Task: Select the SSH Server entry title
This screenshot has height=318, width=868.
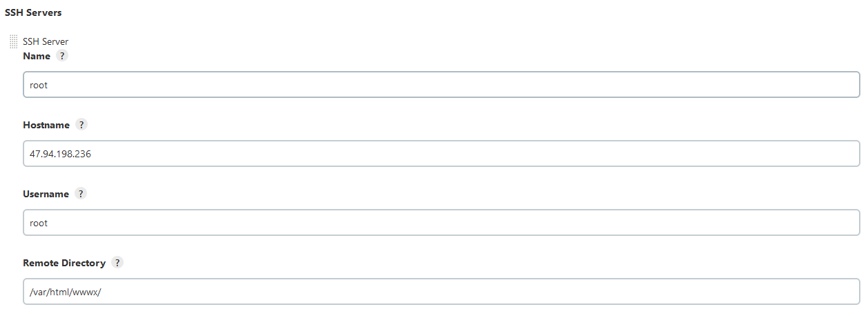Action: (46, 42)
